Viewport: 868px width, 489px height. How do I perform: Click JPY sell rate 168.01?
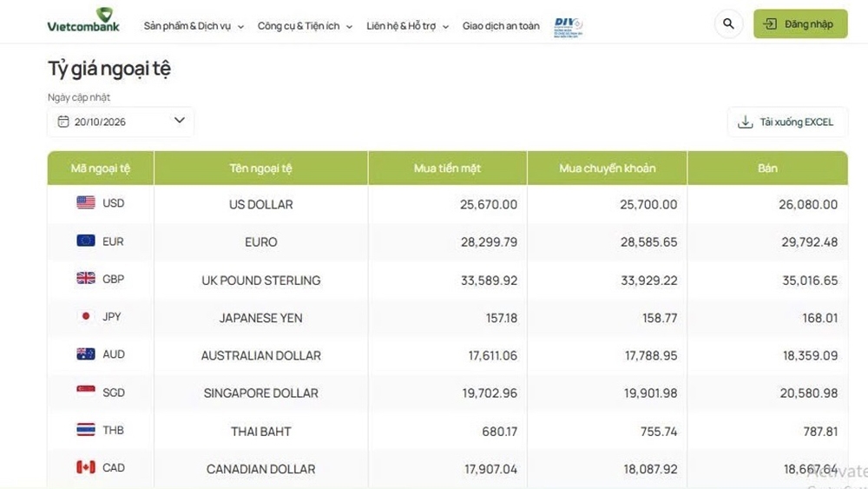[820, 318]
